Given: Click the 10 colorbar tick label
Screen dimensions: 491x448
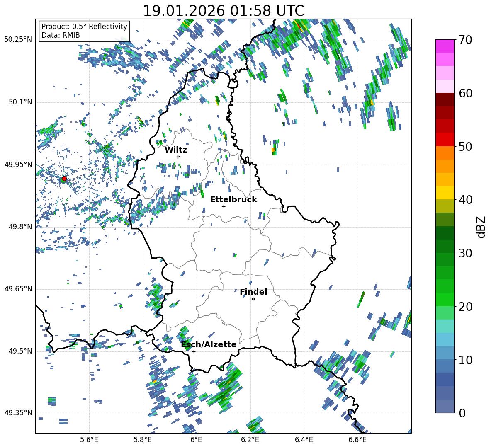Looking at the screenshot, I should pos(465,360).
